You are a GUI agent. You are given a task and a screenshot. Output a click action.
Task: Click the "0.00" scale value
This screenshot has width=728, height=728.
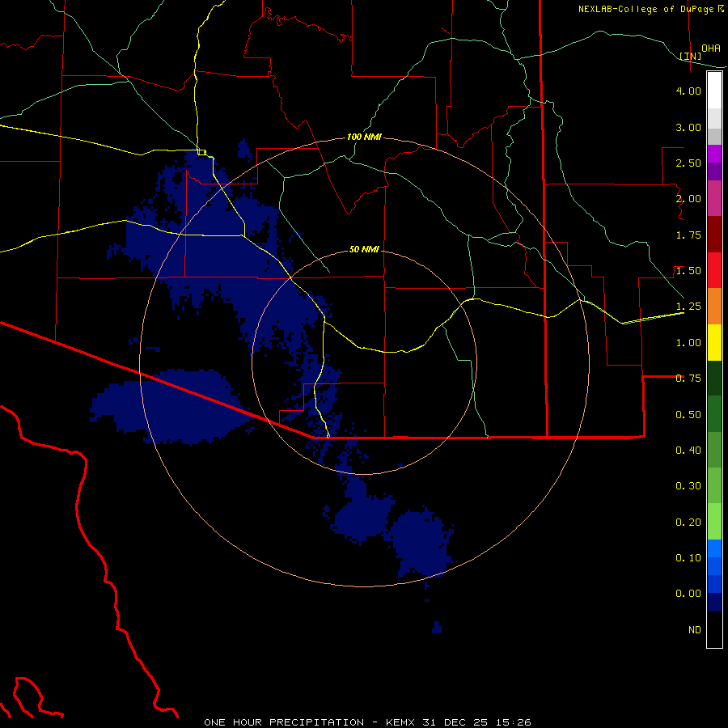click(688, 594)
